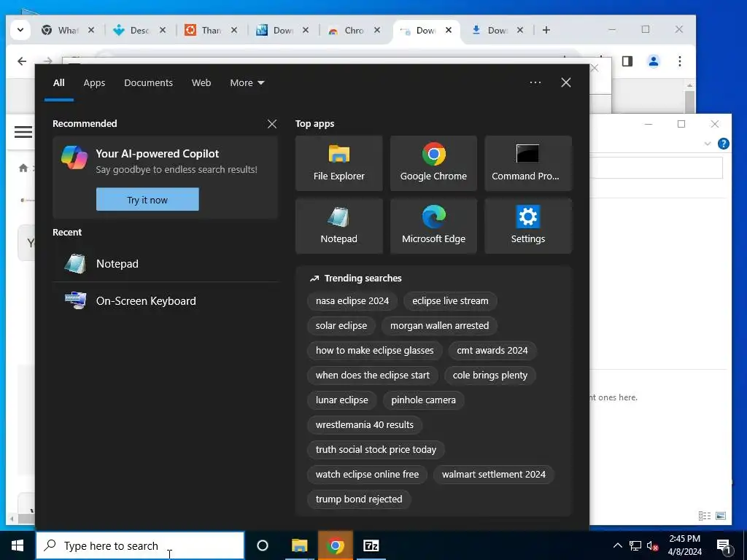Open 7-Zip from the taskbar
This screenshot has width=747, height=560.
coord(371,545)
